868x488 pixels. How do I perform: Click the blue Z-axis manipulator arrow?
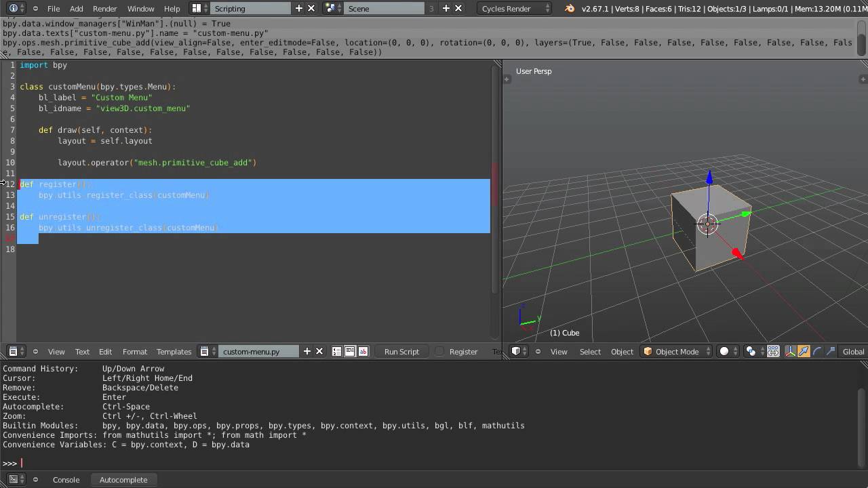coord(709,178)
